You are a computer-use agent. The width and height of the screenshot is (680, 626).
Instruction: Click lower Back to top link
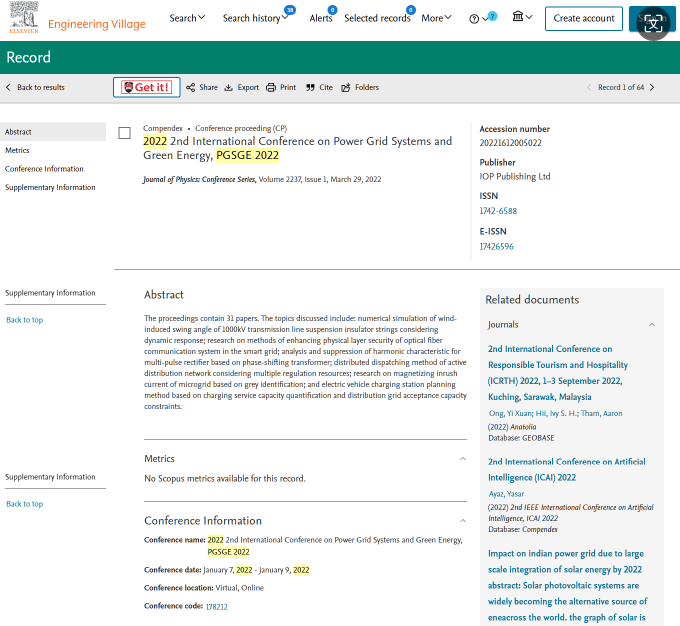tap(25, 504)
